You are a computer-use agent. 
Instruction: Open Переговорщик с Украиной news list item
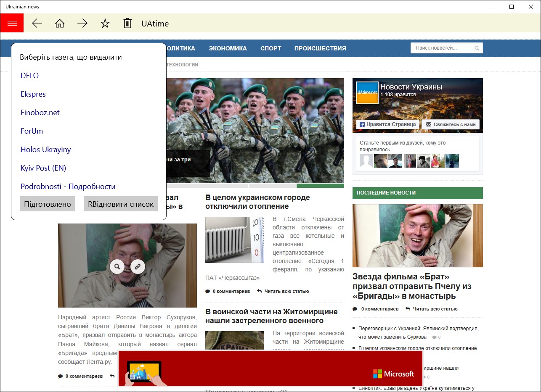click(x=419, y=333)
